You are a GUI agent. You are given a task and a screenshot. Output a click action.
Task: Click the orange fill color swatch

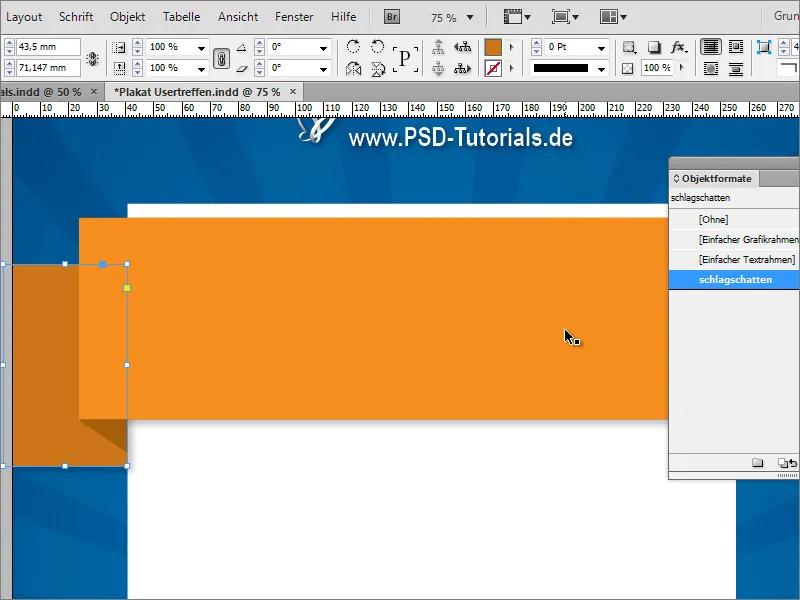tap(493, 47)
